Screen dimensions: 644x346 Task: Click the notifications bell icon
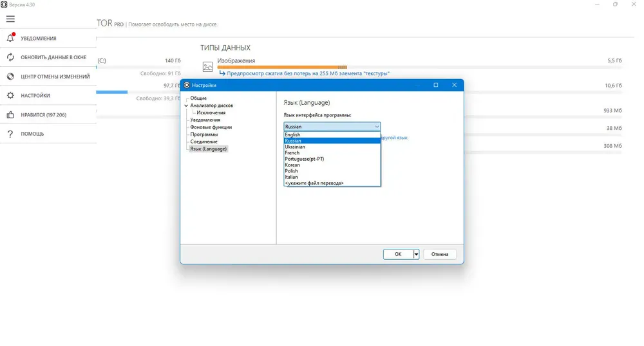point(11,38)
